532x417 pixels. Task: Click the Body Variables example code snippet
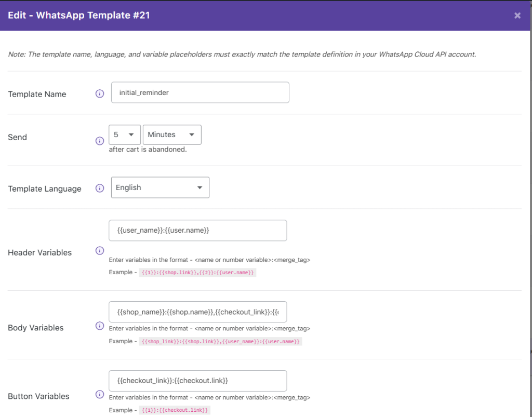tap(220, 342)
